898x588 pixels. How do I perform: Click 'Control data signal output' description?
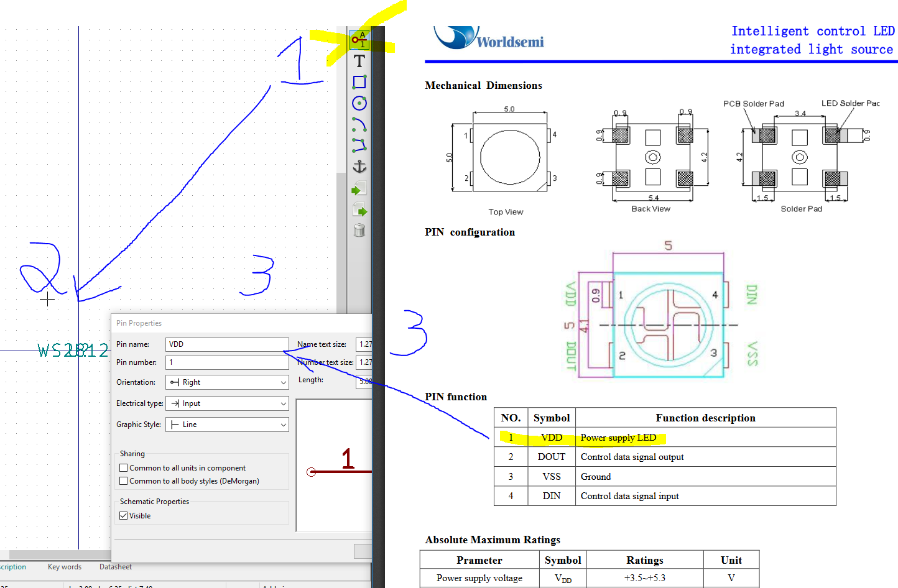pyautogui.click(x=632, y=457)
